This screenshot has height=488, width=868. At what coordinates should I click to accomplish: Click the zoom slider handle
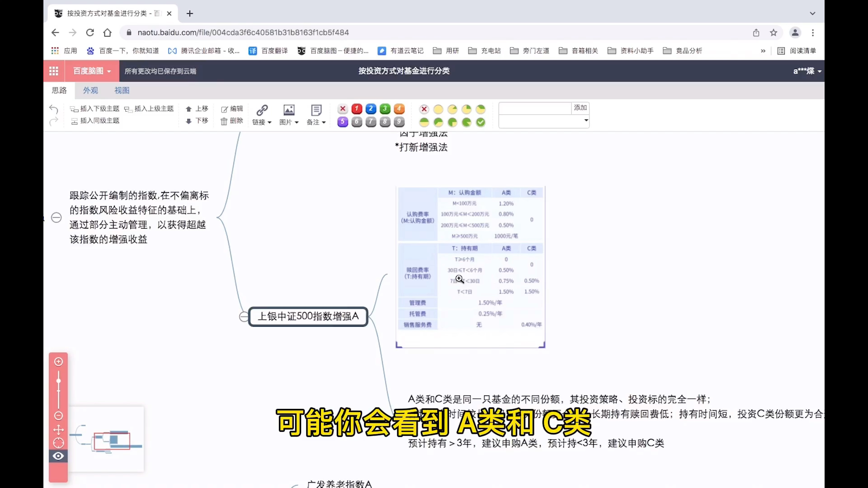(x=58, y=381)
